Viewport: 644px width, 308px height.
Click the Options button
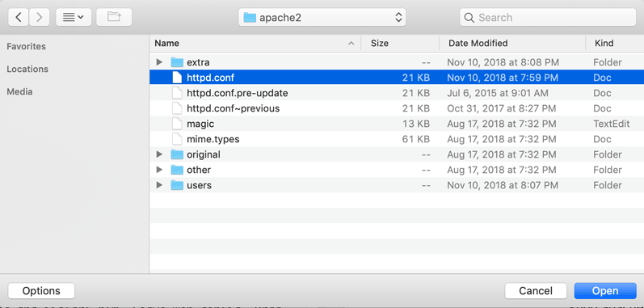pyautogui.click(x=41, y=291)
